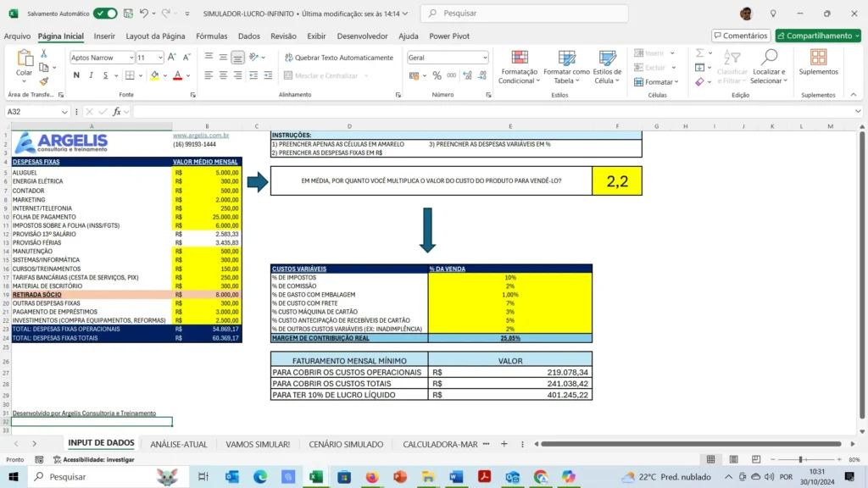Screen dimensions: 868x488
Task: Apply the accounting currency format icon
Action: (414, 75)
